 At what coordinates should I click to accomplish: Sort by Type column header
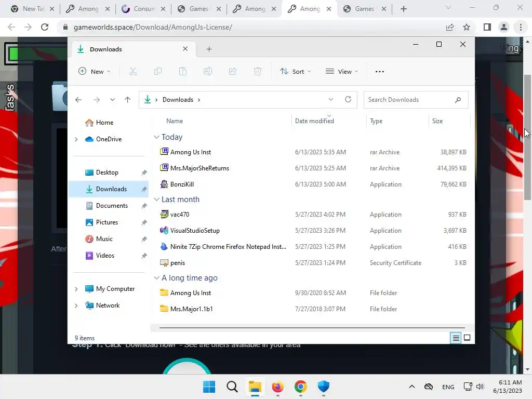(x=376, y=121)
